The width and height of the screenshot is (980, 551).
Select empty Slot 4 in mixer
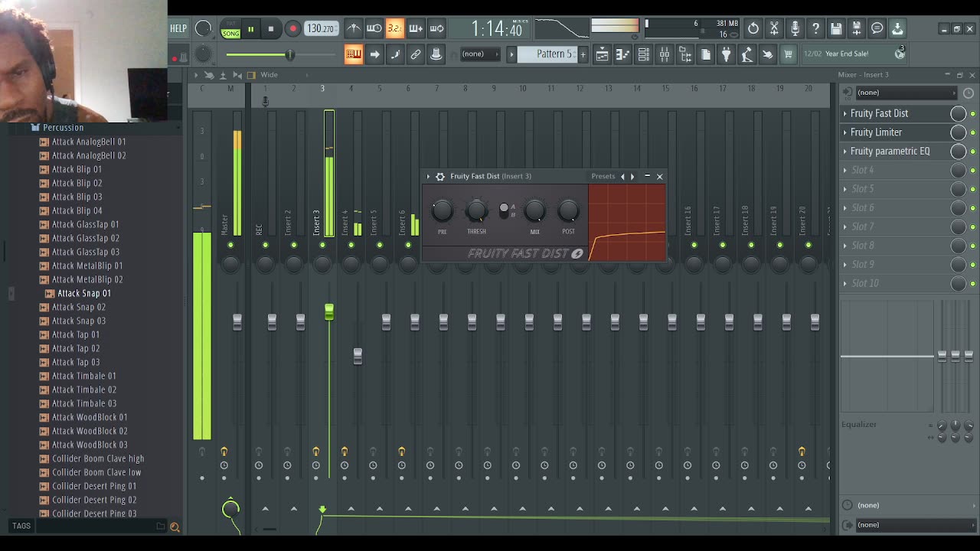pos(895,170)
